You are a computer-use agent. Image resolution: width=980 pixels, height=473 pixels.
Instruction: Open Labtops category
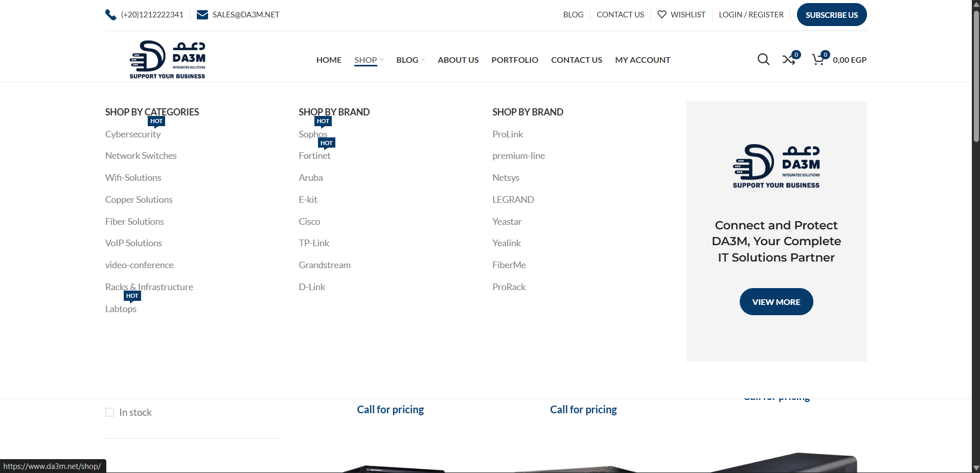[x=121, y=309]
